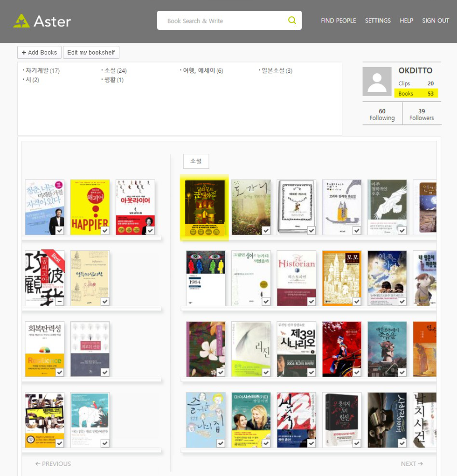457x476 pixels.
Task: Open the red horse-rider book cover
Action: coord(342,349)
